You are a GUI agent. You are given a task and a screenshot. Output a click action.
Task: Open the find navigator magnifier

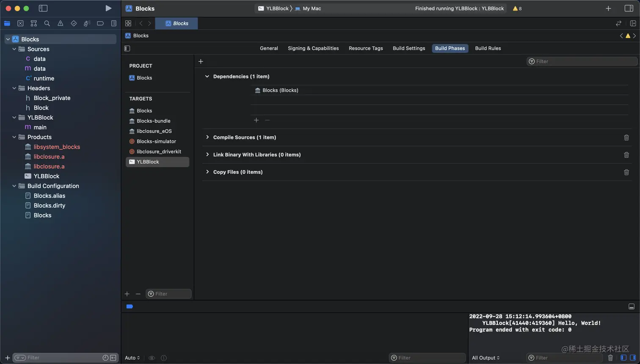[x=47, y=23]
